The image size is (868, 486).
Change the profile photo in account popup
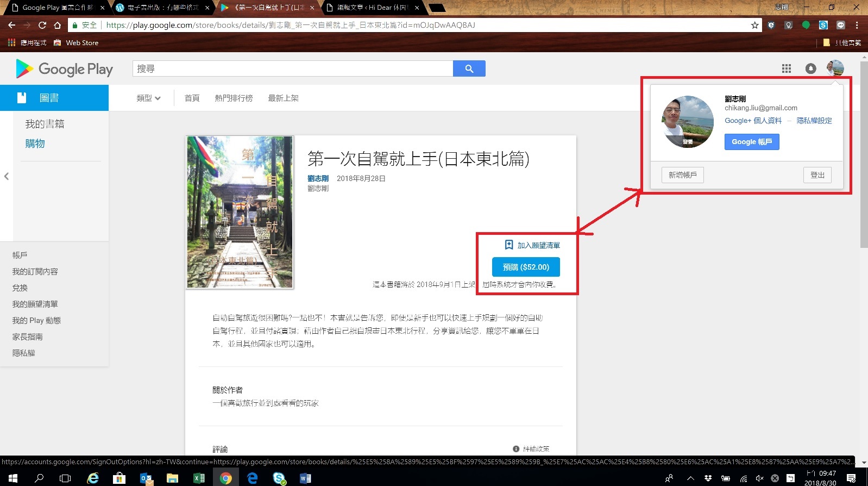tap(688, 142)
